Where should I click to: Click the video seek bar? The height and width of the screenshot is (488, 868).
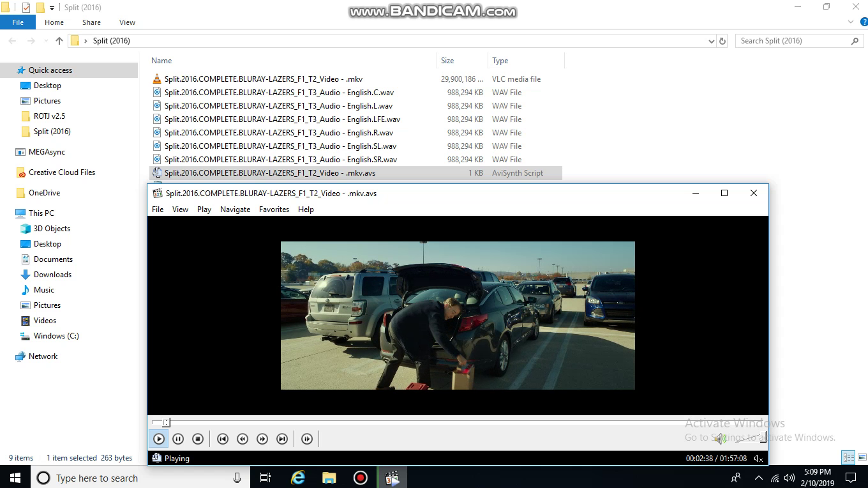(x=456, y=422)
